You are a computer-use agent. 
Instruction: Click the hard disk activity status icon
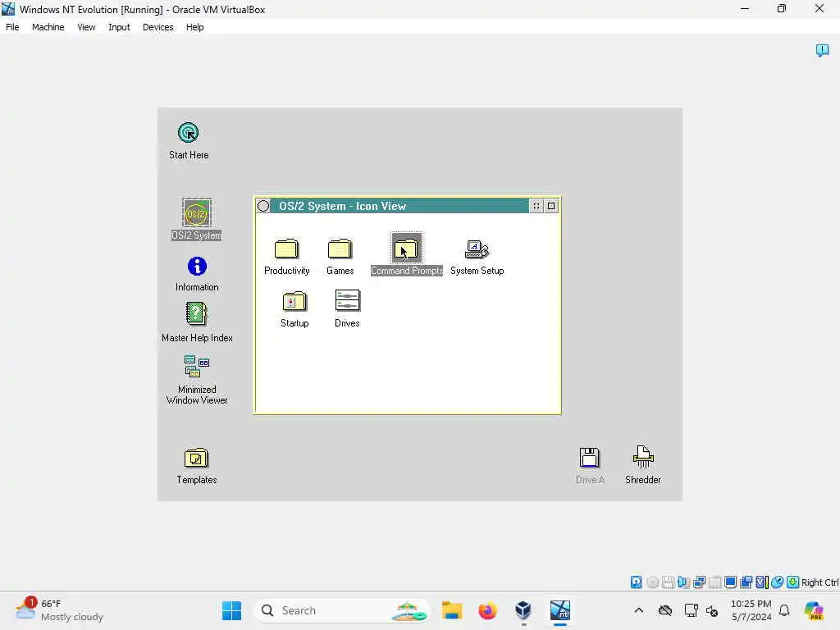pyautogui.click(x=636, y=582)
